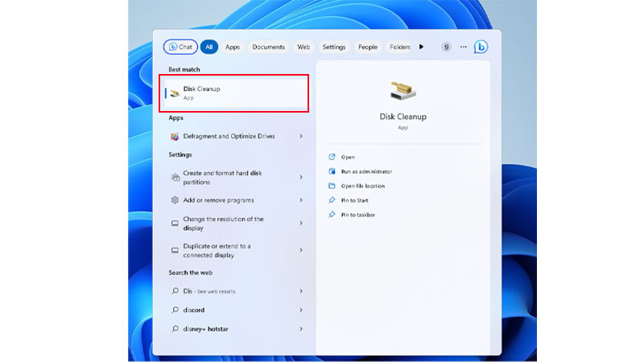The width and height of the screenshot is (644, 362).
Task: Open Bing icon in the top corner
Action: [x=481, y=47]
